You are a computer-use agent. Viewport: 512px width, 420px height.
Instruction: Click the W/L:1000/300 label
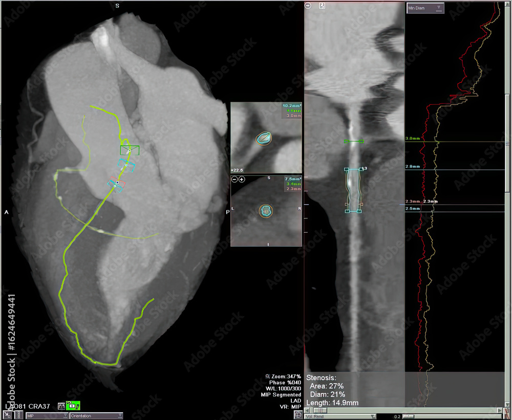tap(284, 389)
